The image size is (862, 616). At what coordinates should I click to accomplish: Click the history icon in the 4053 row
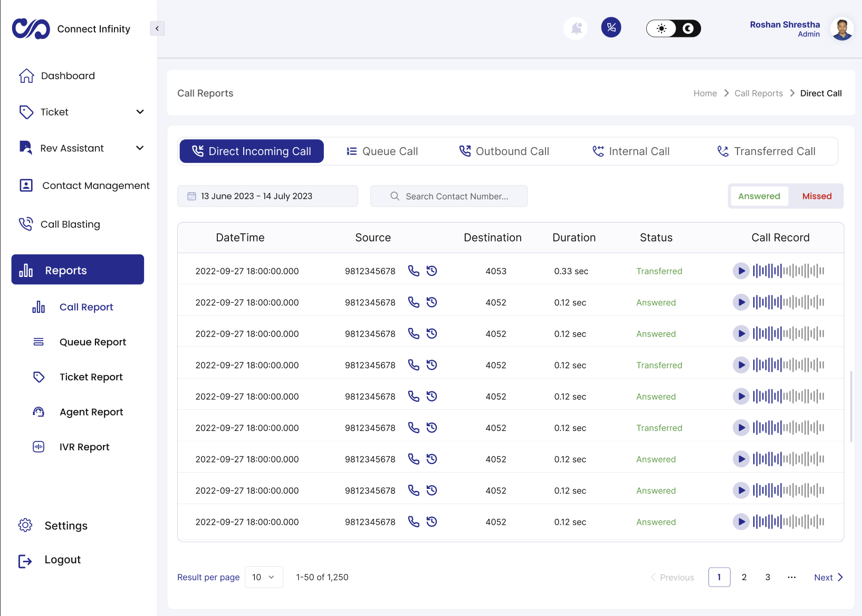432,271
